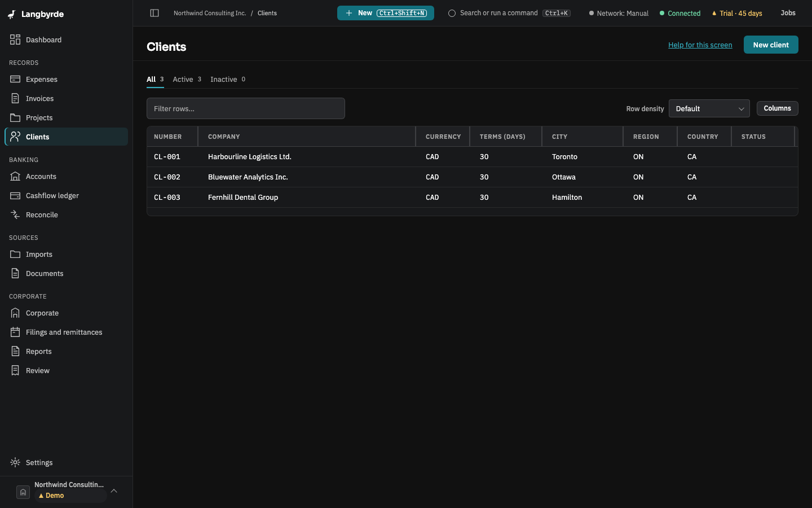The image size is (812, 508).
Task: Click the Reports page icon
Action: [15, 351]
